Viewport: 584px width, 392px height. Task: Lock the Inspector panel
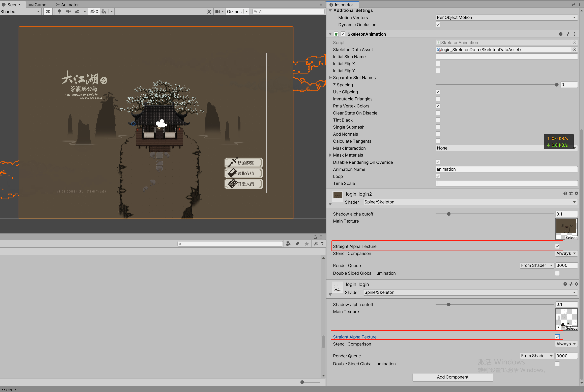point(574,4)
